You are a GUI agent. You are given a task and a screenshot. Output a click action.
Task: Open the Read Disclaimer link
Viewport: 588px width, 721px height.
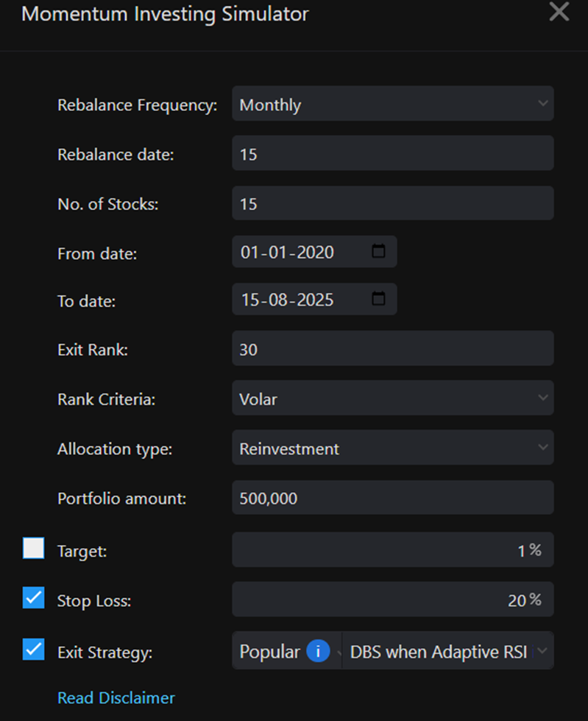(x=116, y=697)
